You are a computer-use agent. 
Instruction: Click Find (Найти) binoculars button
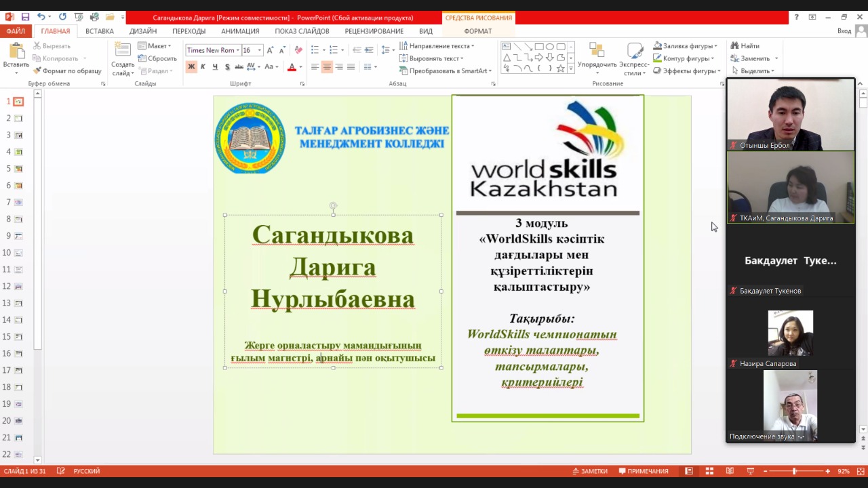(745, 46)
